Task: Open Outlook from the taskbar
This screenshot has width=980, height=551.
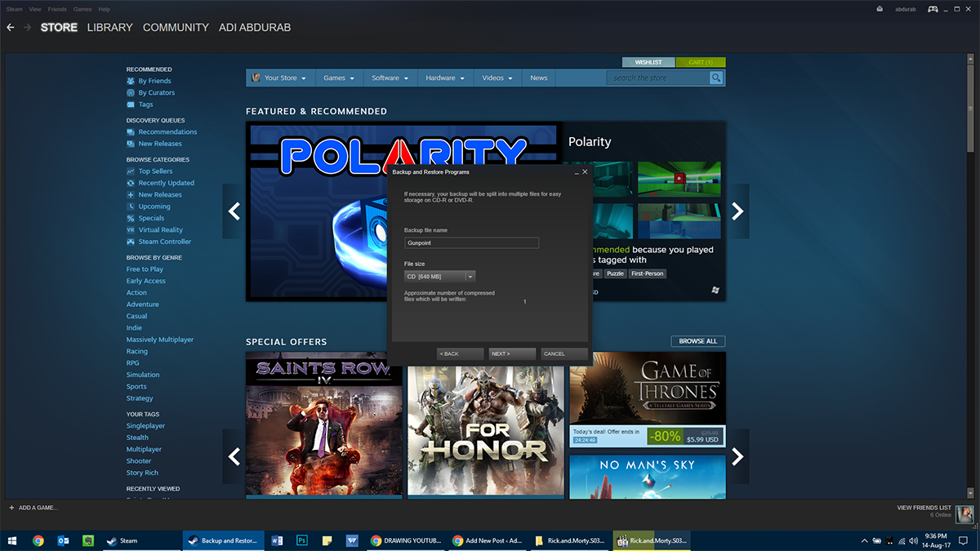Action: click(x=63, y=540)
